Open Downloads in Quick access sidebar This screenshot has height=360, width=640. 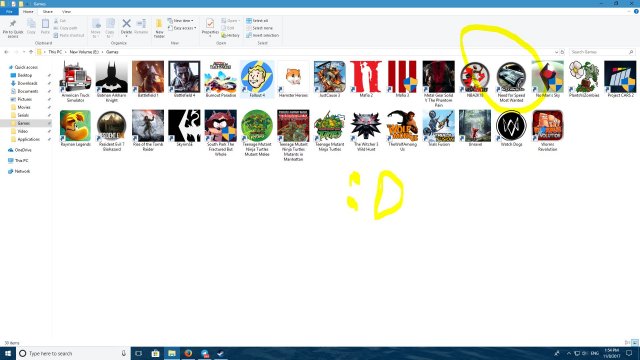pyautogui.click(x=27, y=83)
